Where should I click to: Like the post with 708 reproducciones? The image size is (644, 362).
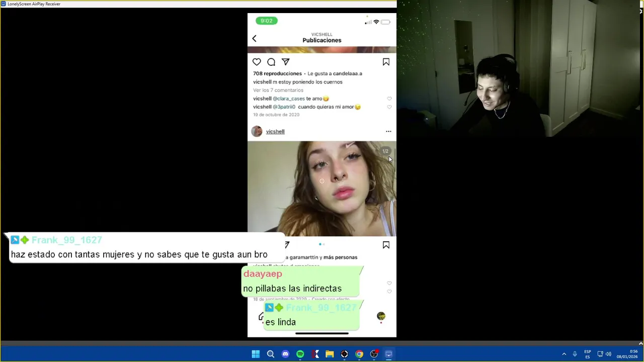257,62
